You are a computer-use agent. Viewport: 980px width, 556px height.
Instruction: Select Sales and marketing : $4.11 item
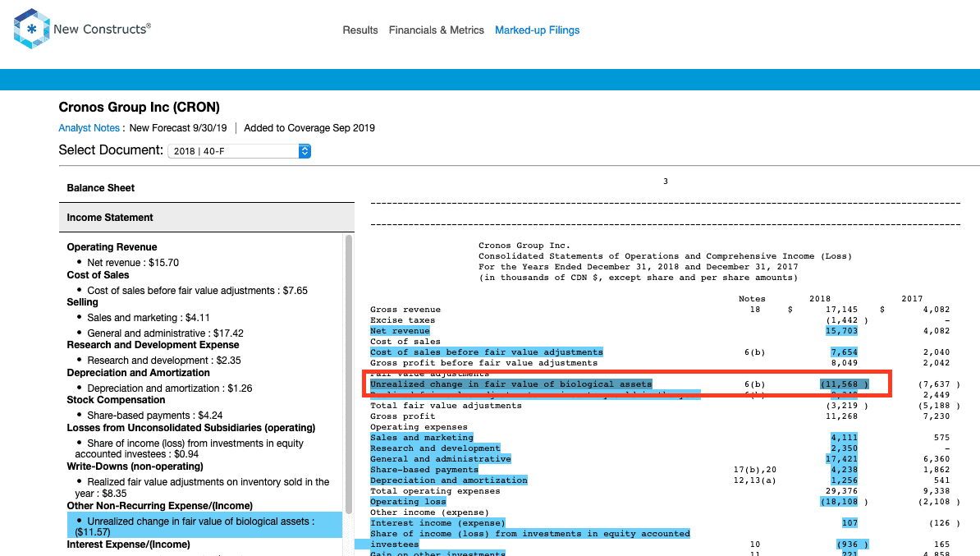pyautogui.click(x=148, y=318)
